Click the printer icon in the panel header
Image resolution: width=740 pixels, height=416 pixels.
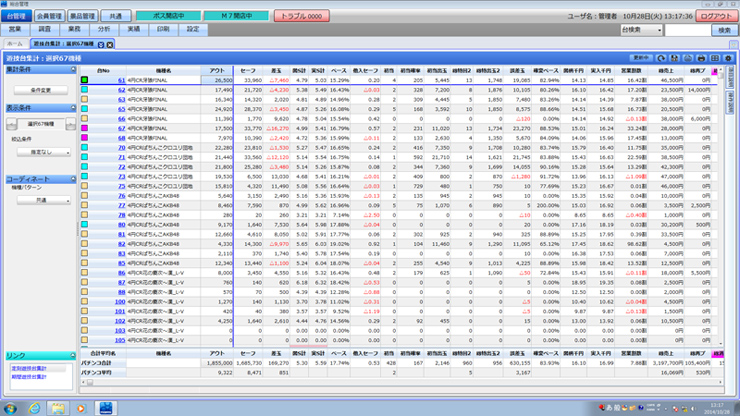click(x=701, y=58)
